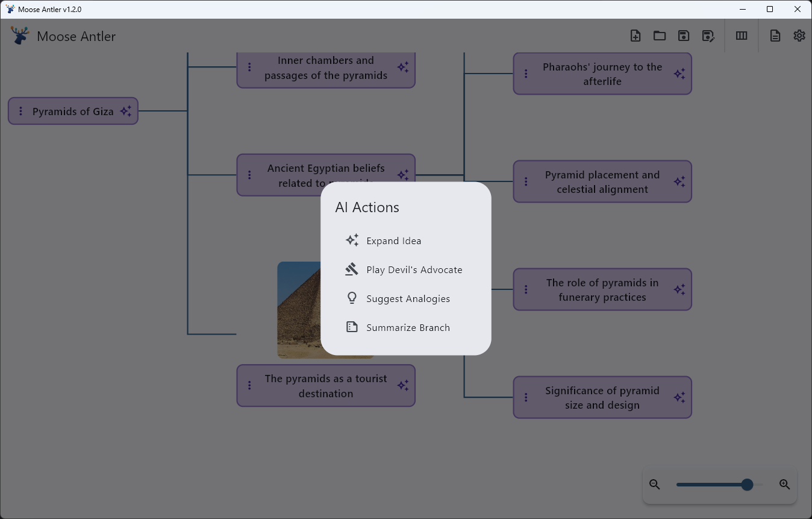The height and width of the screenshot is (519, 812).
Task: Open AI sparkle on Pyramids of Giza node
Action: pyautogui.click(x=125, y=112)
